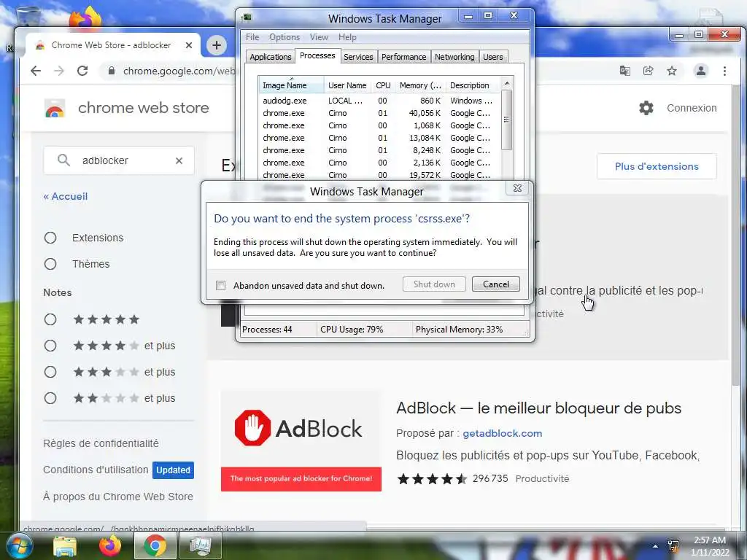Close the Chrome Web Store tab
Image resolution: width=747 pixels, height=560 pixels.
click(189, 45)
